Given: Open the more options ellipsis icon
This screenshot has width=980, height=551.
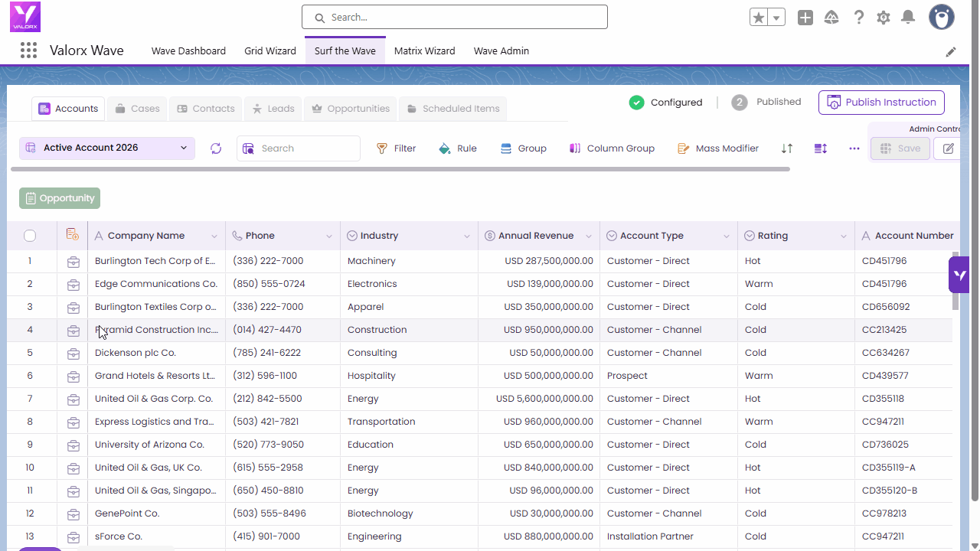Looking at the screenshot, I should coord(854,148).
